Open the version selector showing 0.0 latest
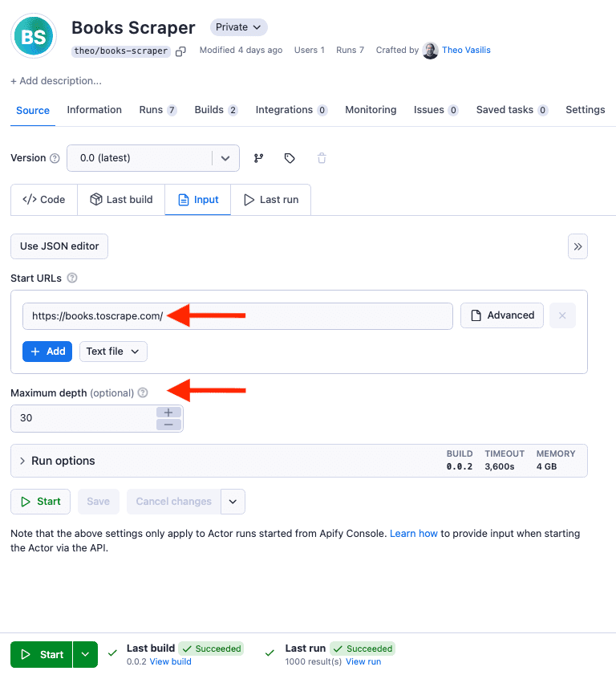Screen dimensions: 616x675 tap(152, 158)
